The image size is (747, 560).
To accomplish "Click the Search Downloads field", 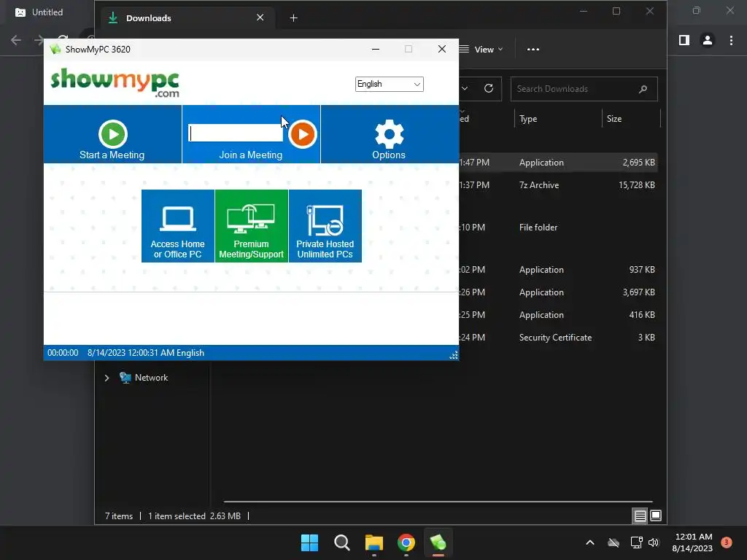I will [x=584, y=89].
